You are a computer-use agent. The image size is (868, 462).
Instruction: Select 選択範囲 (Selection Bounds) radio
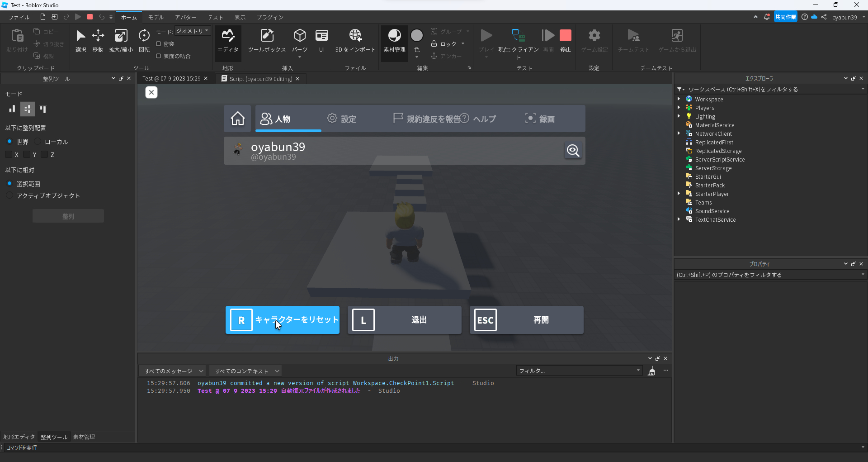(9, 184)
